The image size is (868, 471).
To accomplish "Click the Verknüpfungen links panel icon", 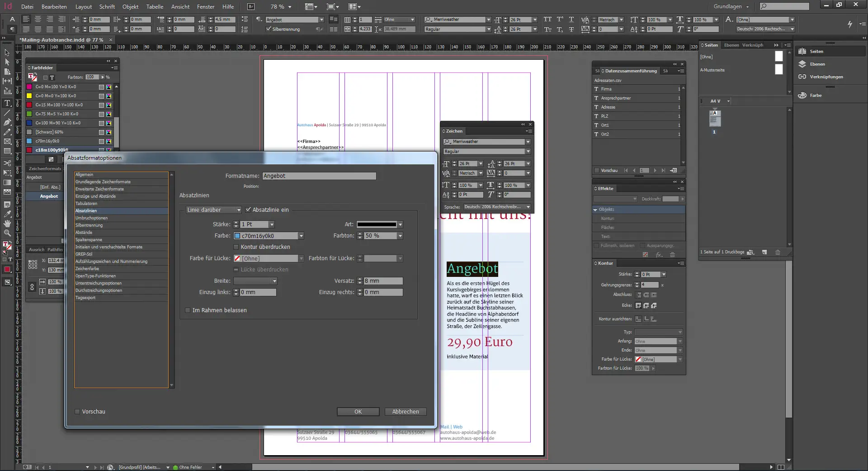I will (x=803, y=77).
